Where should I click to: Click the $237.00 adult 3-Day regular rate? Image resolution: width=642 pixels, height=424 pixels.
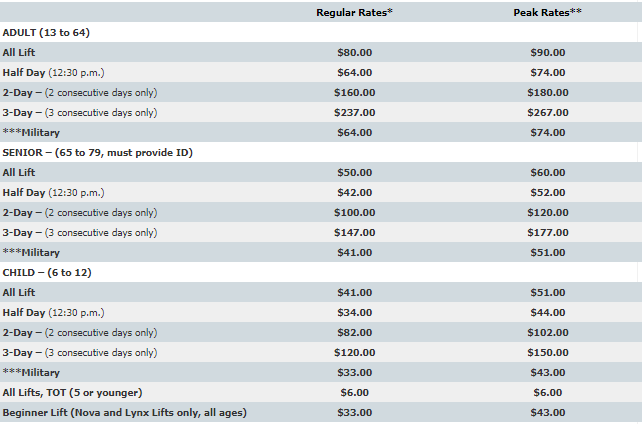[354, 112]
